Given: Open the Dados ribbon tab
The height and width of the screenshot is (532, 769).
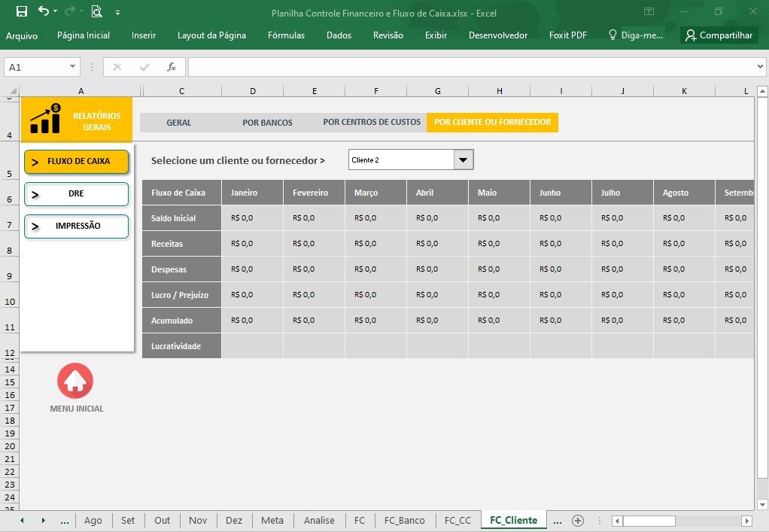Looking at the screenshot, I should 339,35.
